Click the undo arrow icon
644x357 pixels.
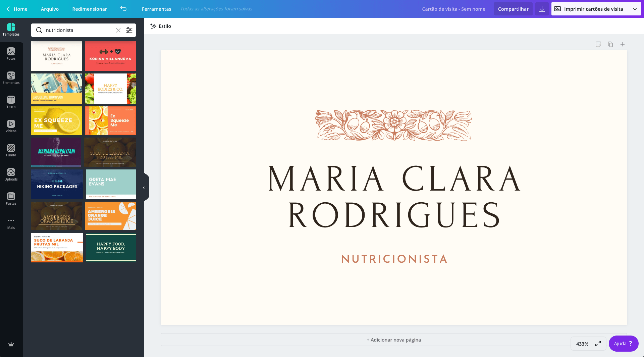click(x=123, y=9)
